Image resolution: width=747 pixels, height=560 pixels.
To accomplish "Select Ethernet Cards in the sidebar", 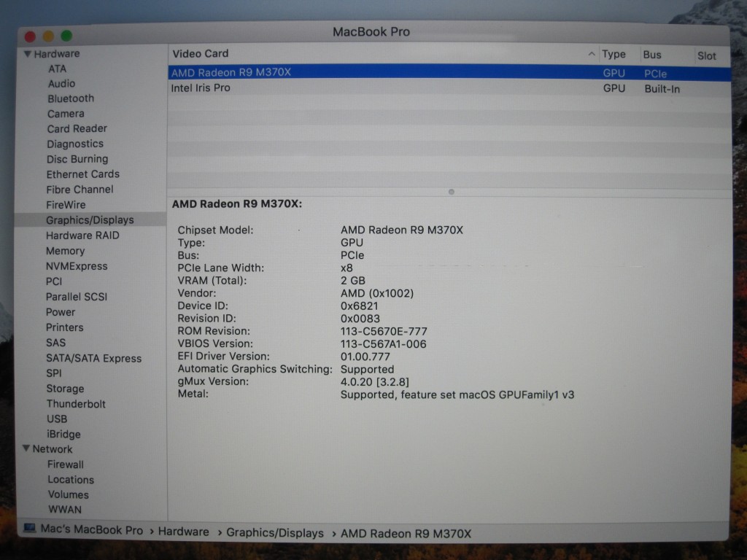I will coord(83,174).
